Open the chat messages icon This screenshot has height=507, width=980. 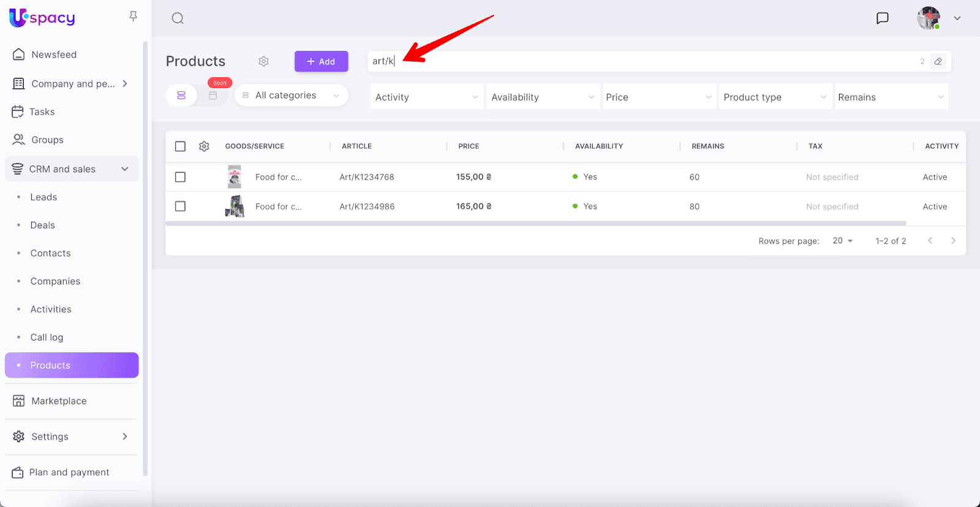point(882,18)
